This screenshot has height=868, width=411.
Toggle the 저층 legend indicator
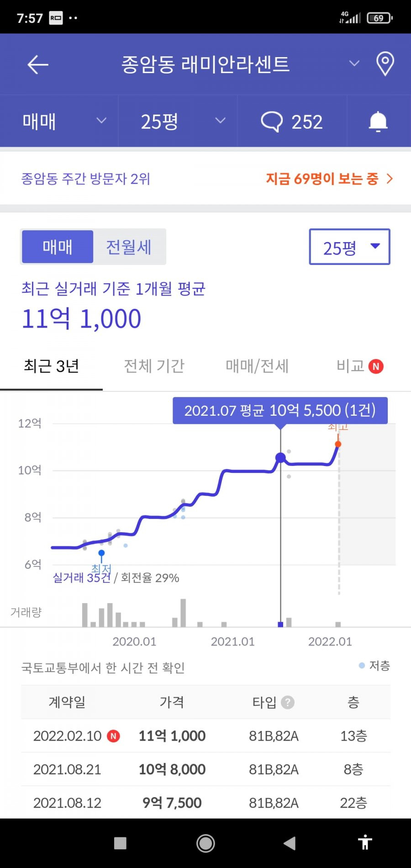[x=374, y=666]
